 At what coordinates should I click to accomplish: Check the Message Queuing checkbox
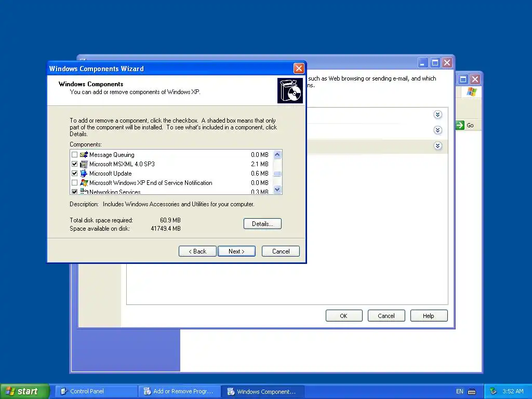(75, 155)
